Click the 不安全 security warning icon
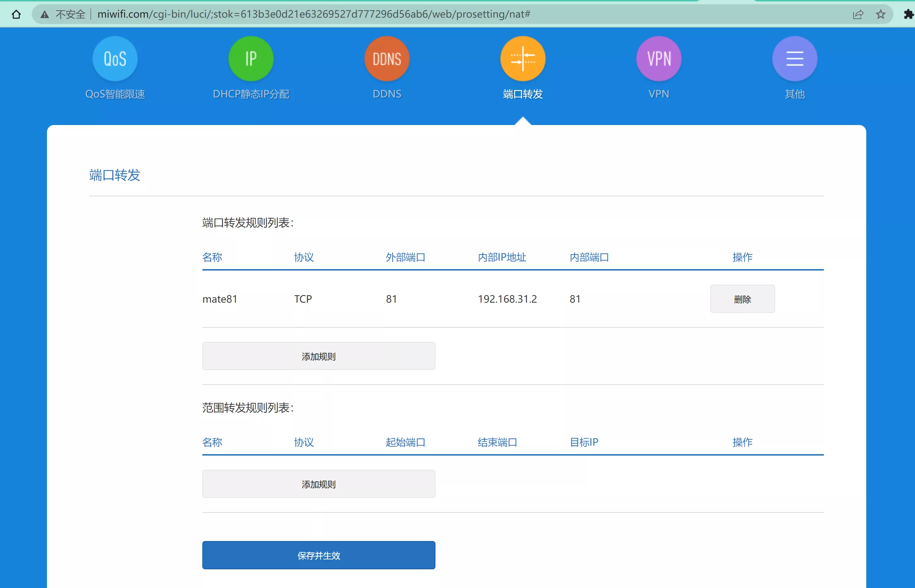 pos(44,14)
